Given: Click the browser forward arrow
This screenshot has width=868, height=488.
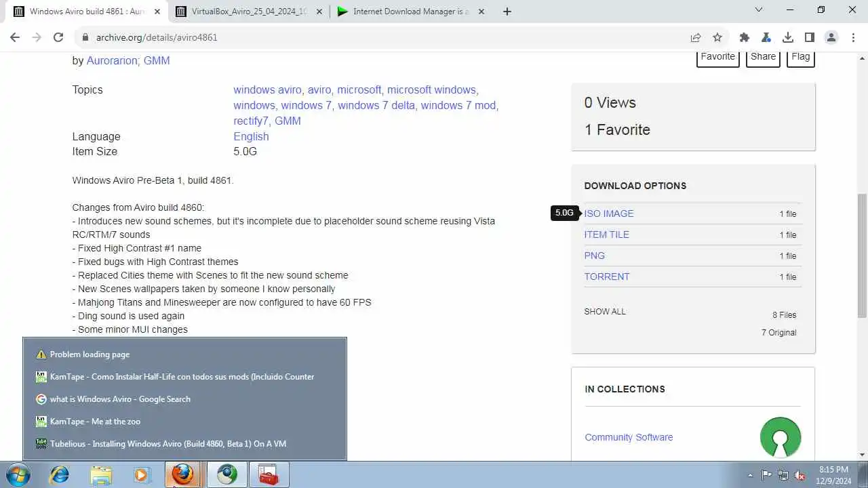Looking at the screenshot, I should (x=37, y=37).
